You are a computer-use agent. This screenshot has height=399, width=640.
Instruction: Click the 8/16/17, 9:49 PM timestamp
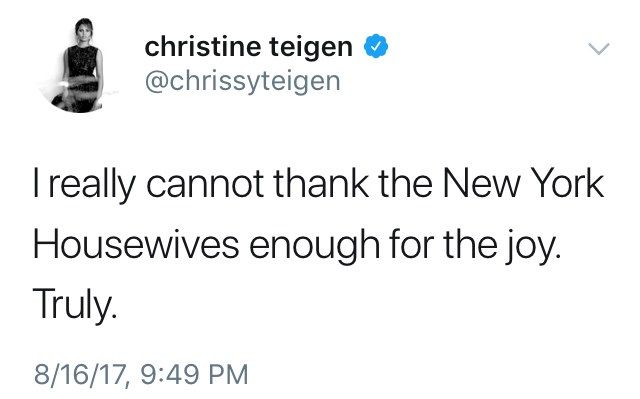click(x=141, y=374)
